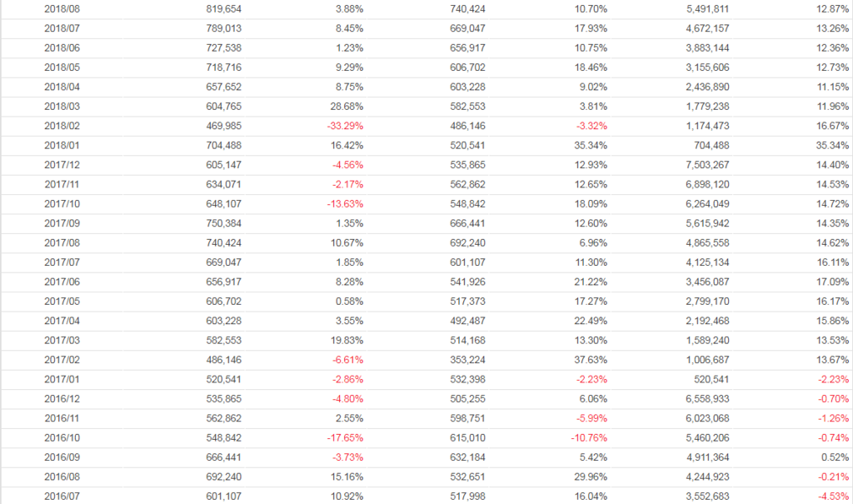Select the 2018/01 row date
Viewport: 853px width, 504px height.
pos(62,146)
